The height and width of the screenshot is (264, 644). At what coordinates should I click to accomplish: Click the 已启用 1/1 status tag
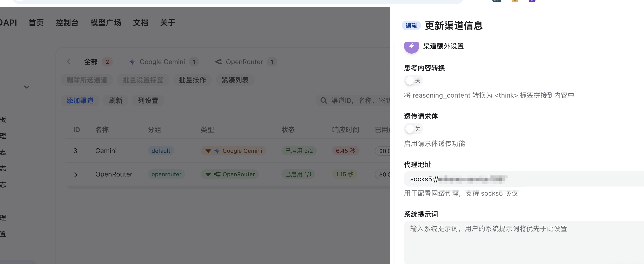(298, 174)
